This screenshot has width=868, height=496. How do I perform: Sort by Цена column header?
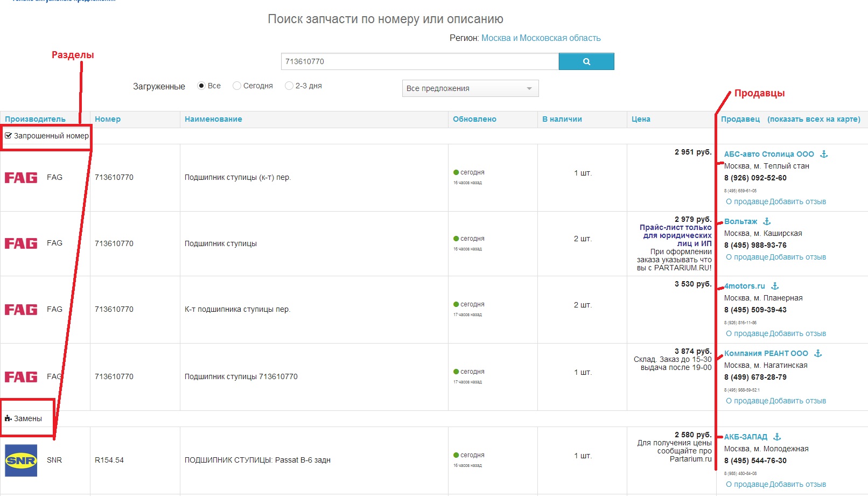click(x=641, y=119)
